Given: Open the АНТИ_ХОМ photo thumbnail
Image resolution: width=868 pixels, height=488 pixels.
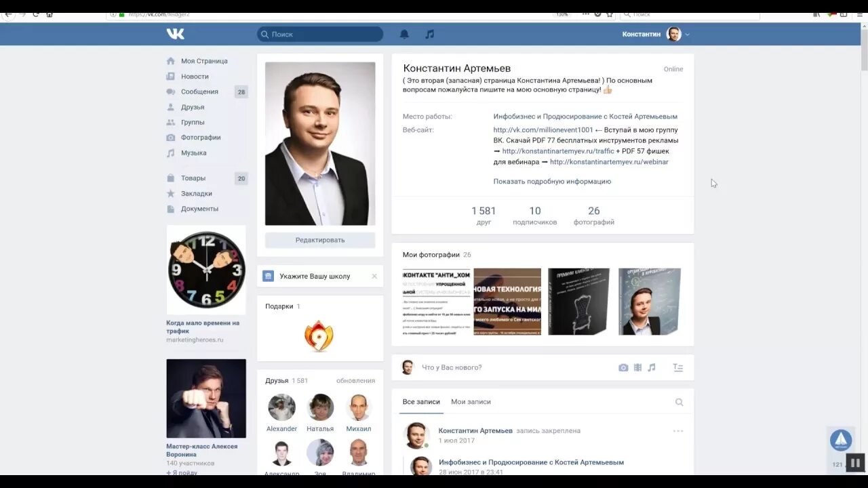Looking at the screenshot, I should point(436,302).
